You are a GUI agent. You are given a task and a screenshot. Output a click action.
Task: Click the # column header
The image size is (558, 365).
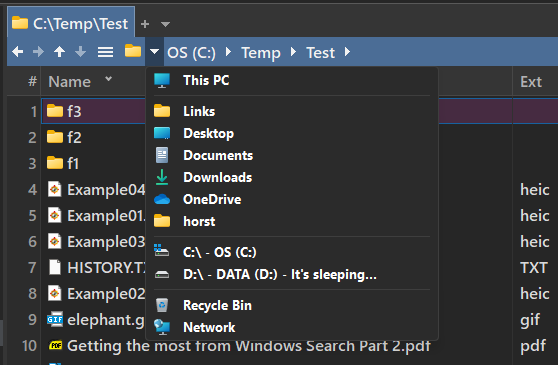32,81
